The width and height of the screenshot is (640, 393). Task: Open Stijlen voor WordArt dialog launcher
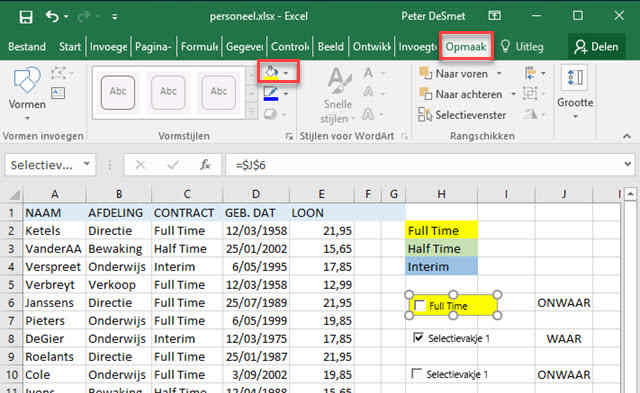tap(404, 136)
